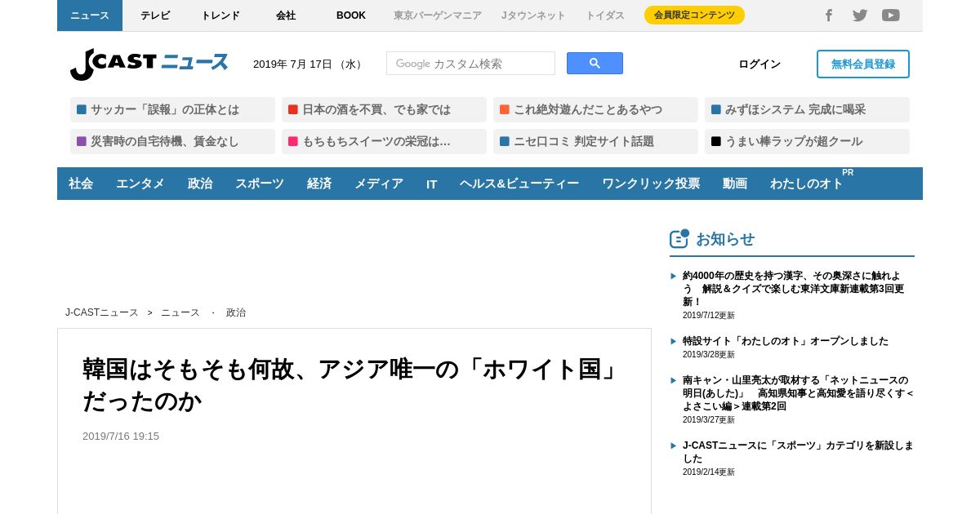Click the お知らせ notice icon
Viewport: 980px width, 514px height.
point(679,238)
